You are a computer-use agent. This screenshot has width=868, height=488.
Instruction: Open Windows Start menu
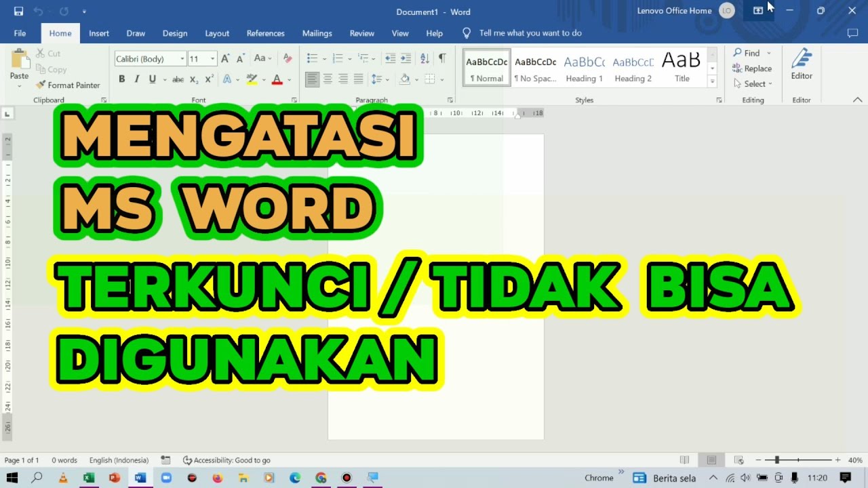pyautogui.click(x=12, y=478)
